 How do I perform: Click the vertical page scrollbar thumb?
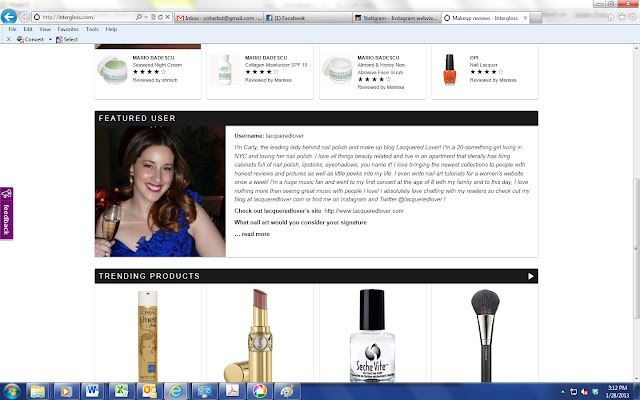tap(636, 248)
